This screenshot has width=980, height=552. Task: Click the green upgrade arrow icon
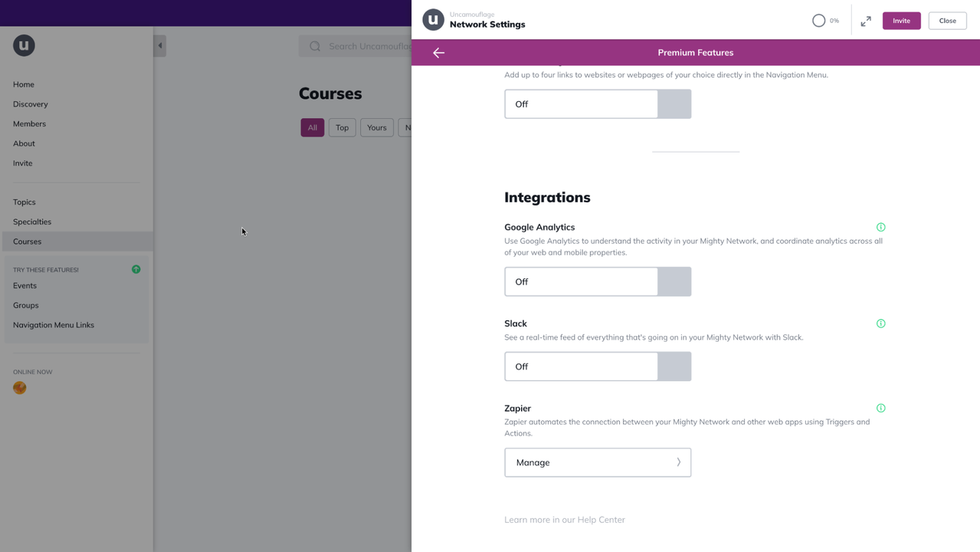coord(136,269)
